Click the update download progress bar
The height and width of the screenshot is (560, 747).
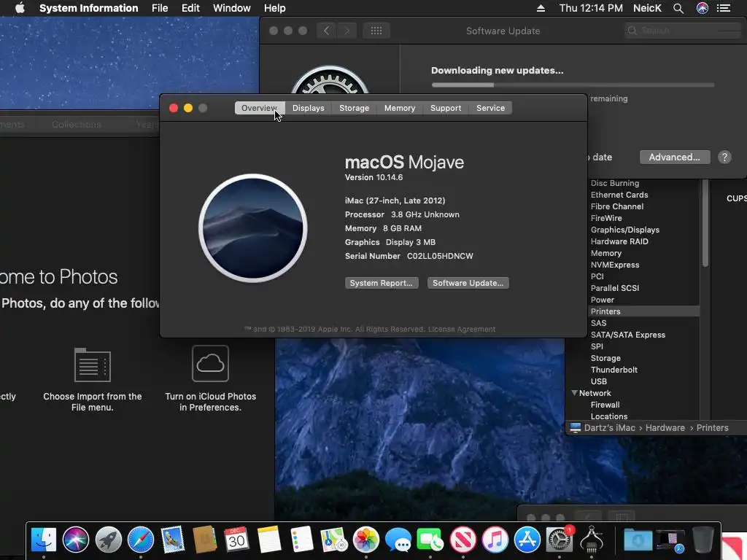pos(573,85)
